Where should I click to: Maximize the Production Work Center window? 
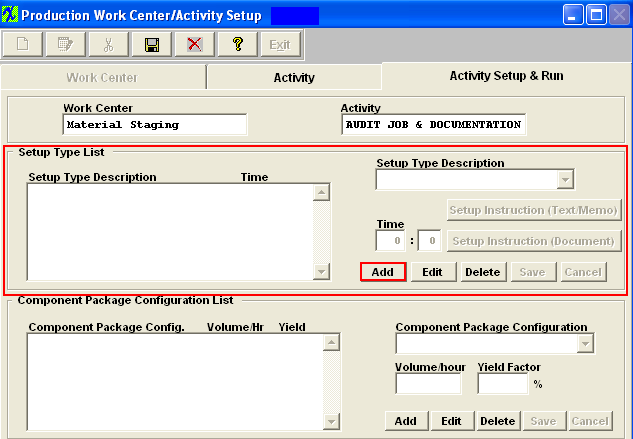596,15
